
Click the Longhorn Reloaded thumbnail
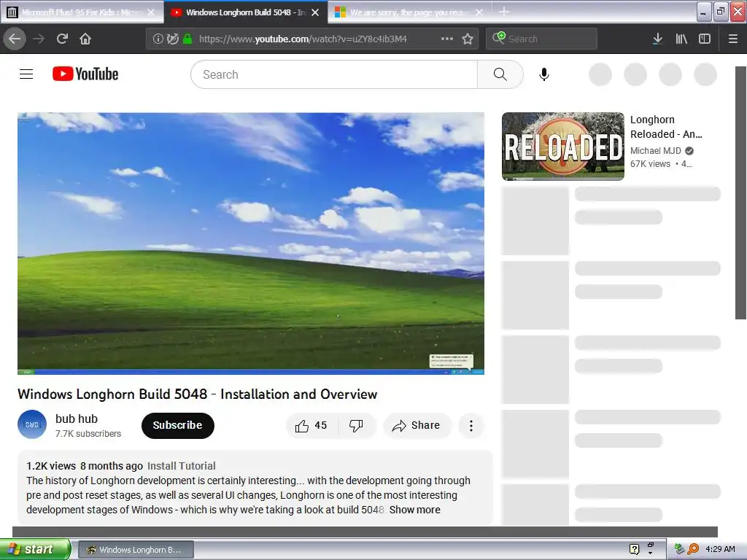pos(563,147)
